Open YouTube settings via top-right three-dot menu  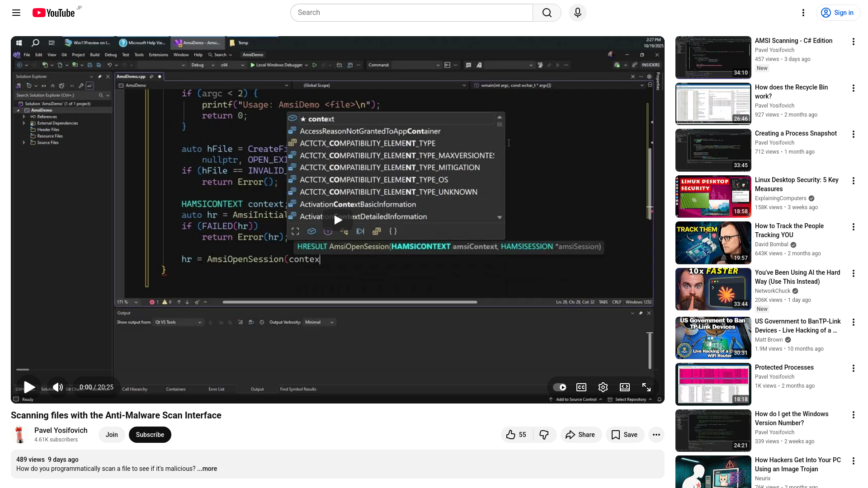[x=803, y=13]
